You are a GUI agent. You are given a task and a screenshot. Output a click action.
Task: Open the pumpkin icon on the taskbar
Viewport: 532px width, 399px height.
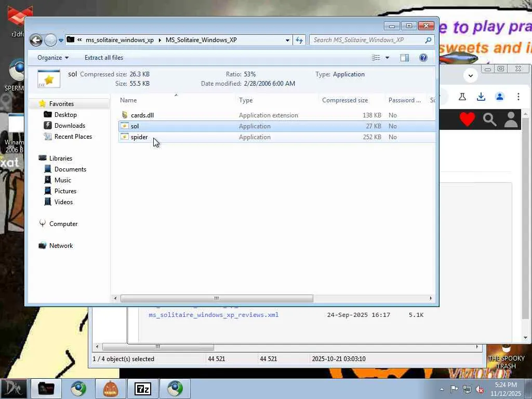110,389
